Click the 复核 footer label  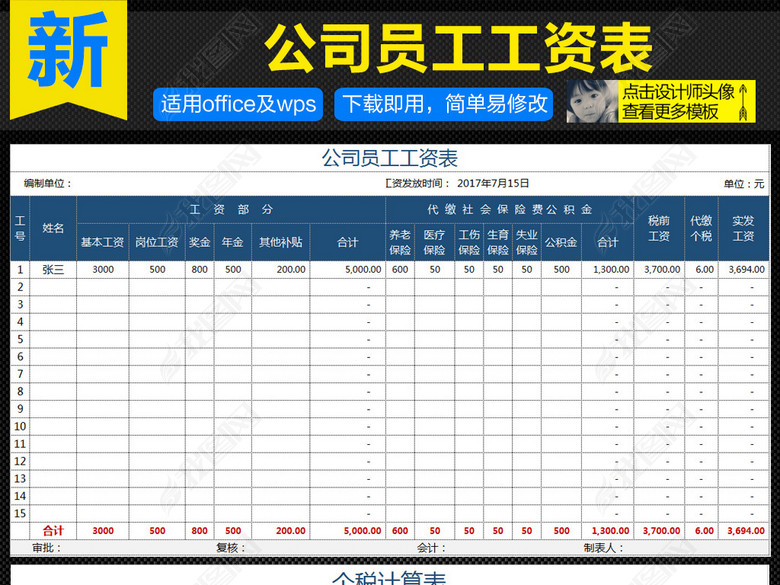click(x=231, y=548)
